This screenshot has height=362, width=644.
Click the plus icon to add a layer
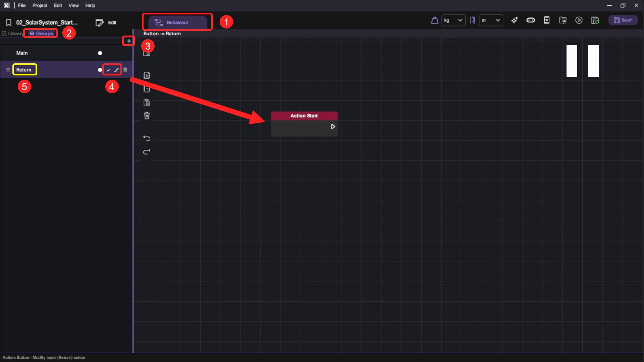(129, 41)
